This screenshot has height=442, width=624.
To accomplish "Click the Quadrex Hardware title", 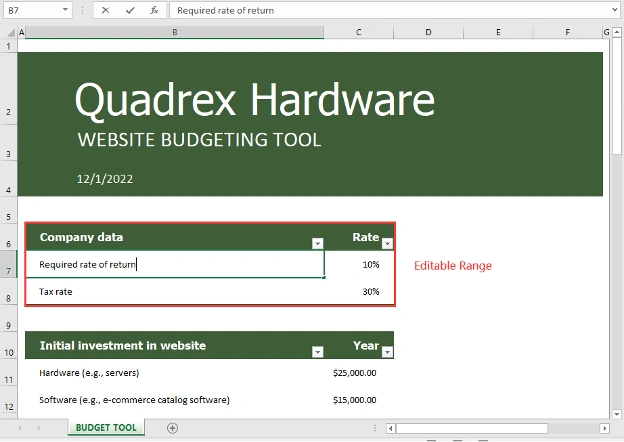I will (x=255, y=100).
